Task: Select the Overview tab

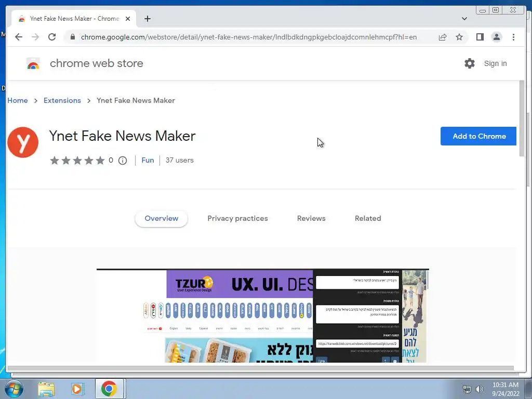Action: pos(161,219)
